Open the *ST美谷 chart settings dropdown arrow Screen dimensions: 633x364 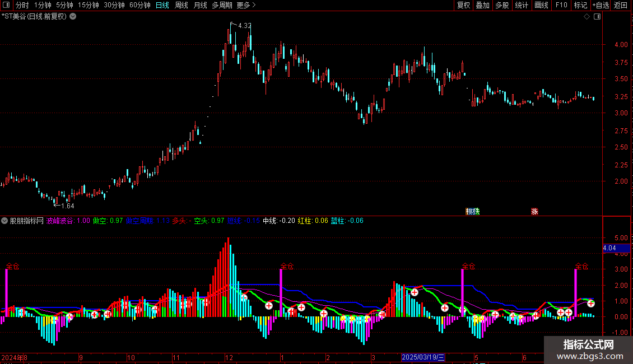[x=73, y=17]
